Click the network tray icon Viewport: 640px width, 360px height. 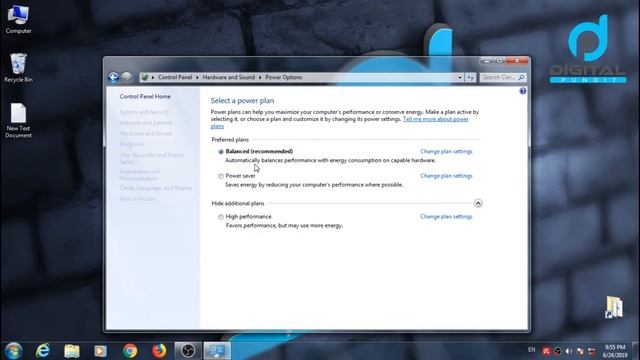(591, 351)
